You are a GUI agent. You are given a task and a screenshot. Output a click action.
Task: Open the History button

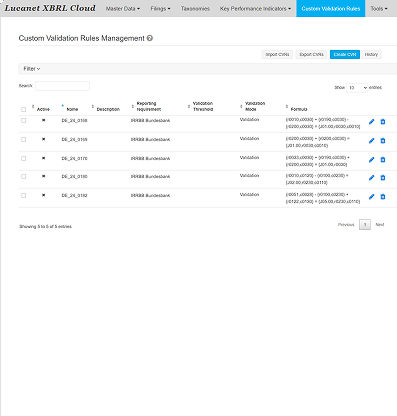coord(371,54)
